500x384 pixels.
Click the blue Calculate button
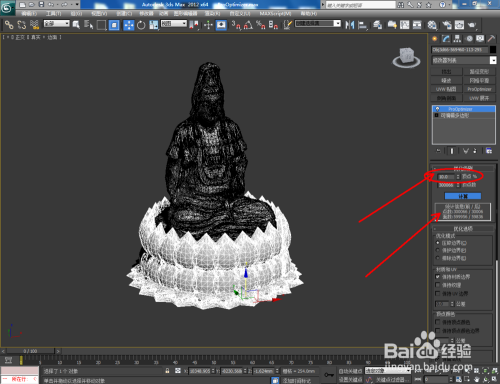[463, 196]
